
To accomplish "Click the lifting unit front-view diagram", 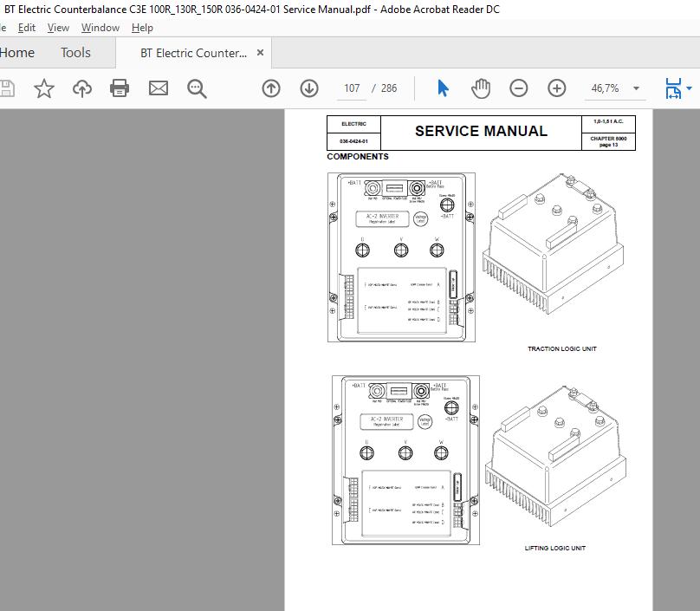I will 405,460.
